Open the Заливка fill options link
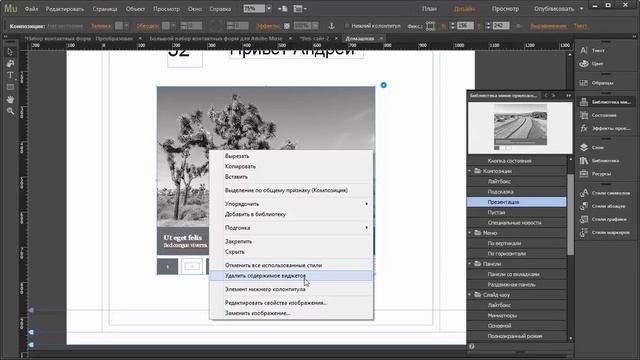The height and width of the screenshot is (360, 640). [101, 26]
